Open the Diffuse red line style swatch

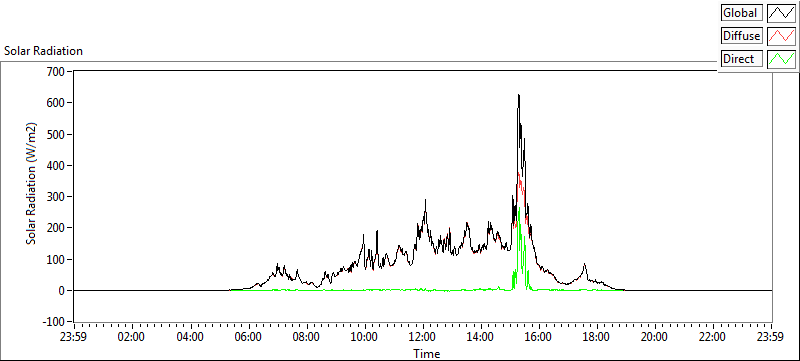pyautogui.click(x=782, y=36)
